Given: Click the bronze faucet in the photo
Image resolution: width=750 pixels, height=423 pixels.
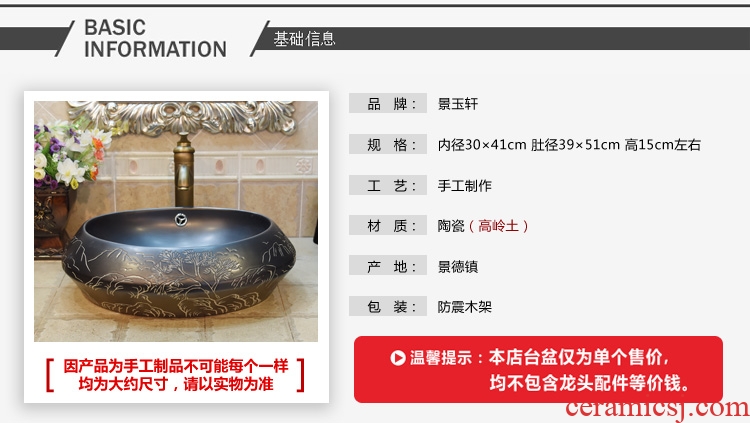Looking at the screenshot, I should [183, 171].
